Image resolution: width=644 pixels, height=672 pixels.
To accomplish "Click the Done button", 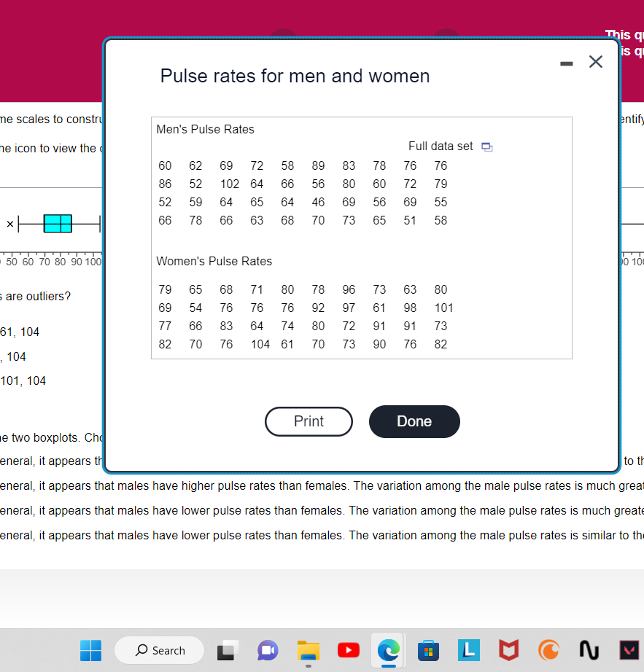I will (x=414, y=421).
